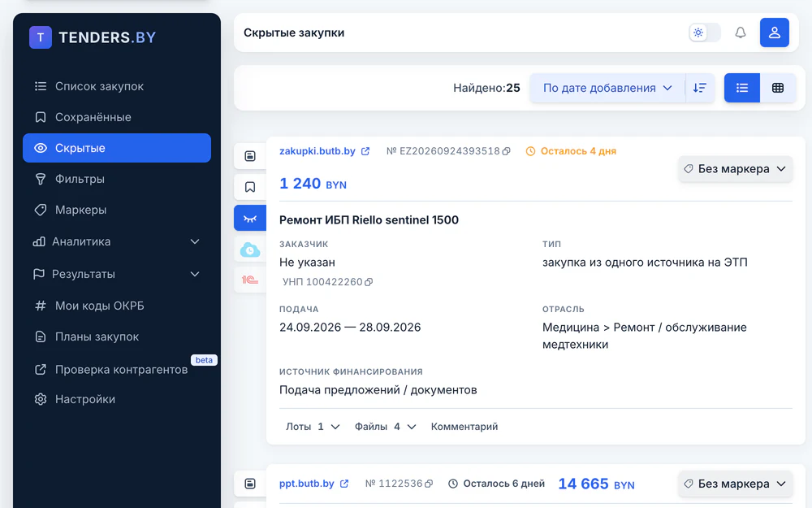The width and height of the screenshot is (812, 508).
Task: Open zakupki.butb.by source link
Action: coord(324,151)
